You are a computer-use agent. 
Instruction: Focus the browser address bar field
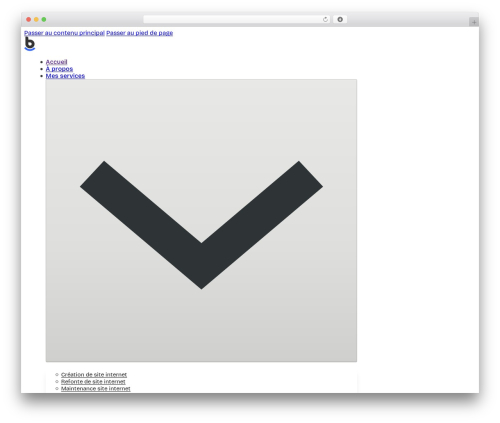[233, 19]
